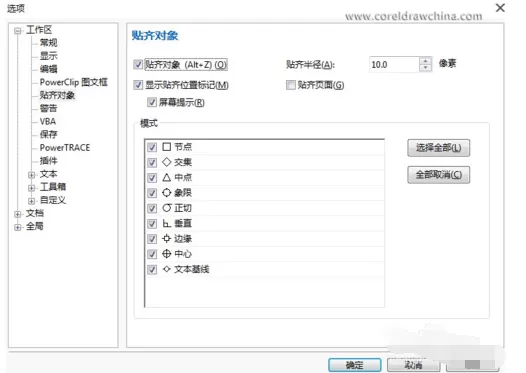Open the 保存 settings page
526x373 pixels.
tap(49, 135)
